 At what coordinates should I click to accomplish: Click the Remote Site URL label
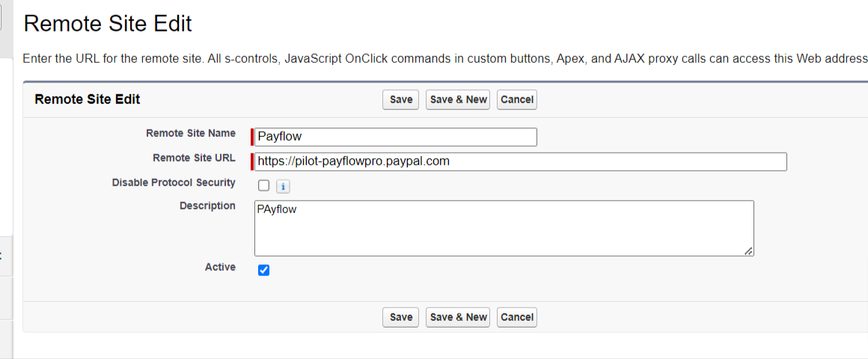(x=194, y=158)
